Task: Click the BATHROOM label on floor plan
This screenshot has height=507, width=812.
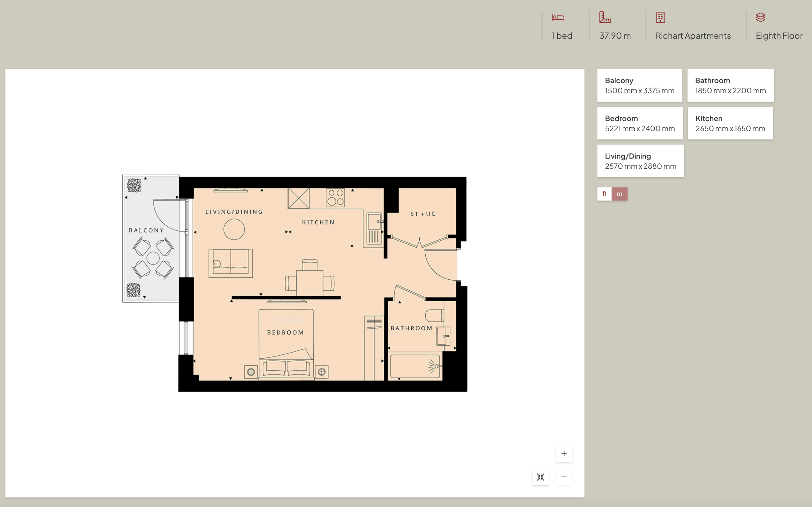Action: click(x=411, y=328)
